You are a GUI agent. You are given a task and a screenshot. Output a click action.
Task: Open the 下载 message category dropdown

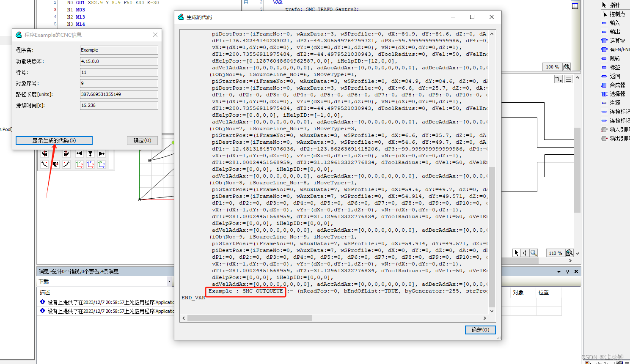tap(169, 281)
